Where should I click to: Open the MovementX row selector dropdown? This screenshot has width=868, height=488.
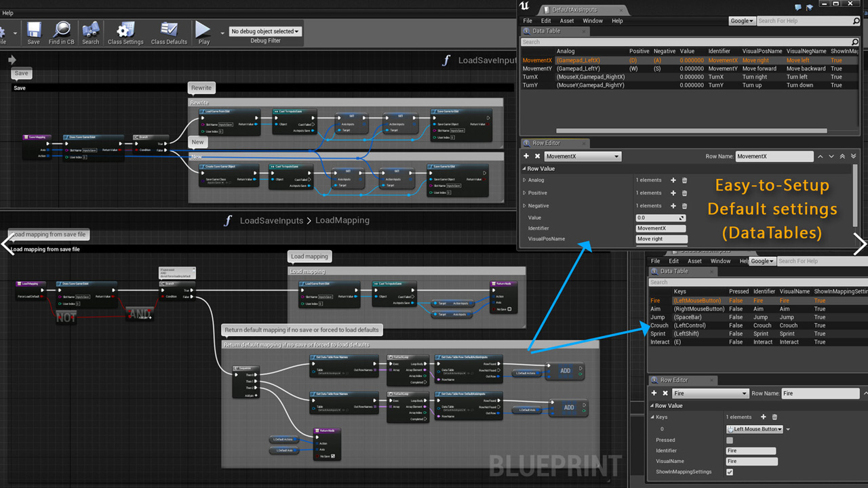point(583,157)
